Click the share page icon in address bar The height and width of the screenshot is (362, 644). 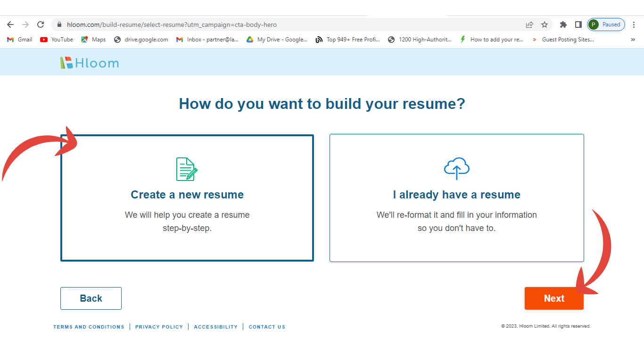point(529,25)
